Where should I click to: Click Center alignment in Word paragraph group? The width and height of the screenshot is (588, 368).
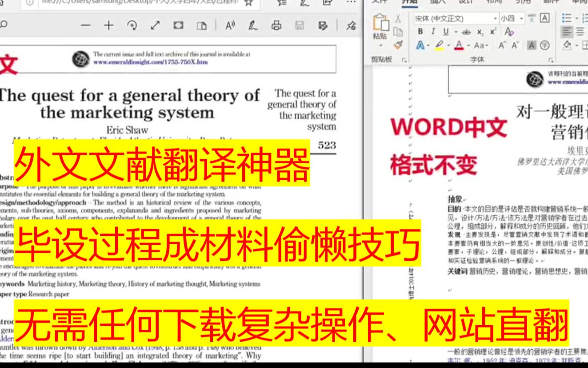pyautogui.click(x=580, y=32)
